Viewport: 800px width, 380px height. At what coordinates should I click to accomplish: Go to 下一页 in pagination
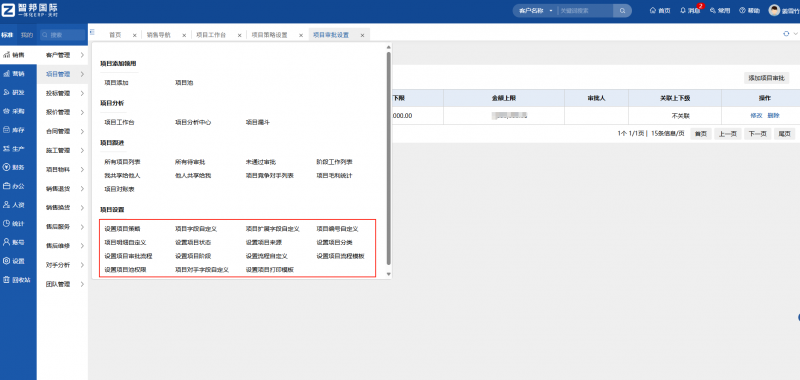click(758, 134)
